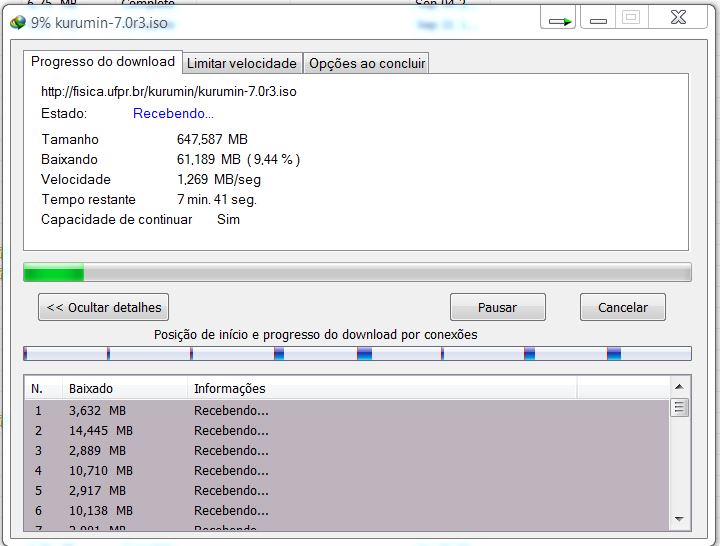
Task: Select connection row 4 with 10,710 MB
Action: point(347,471)
